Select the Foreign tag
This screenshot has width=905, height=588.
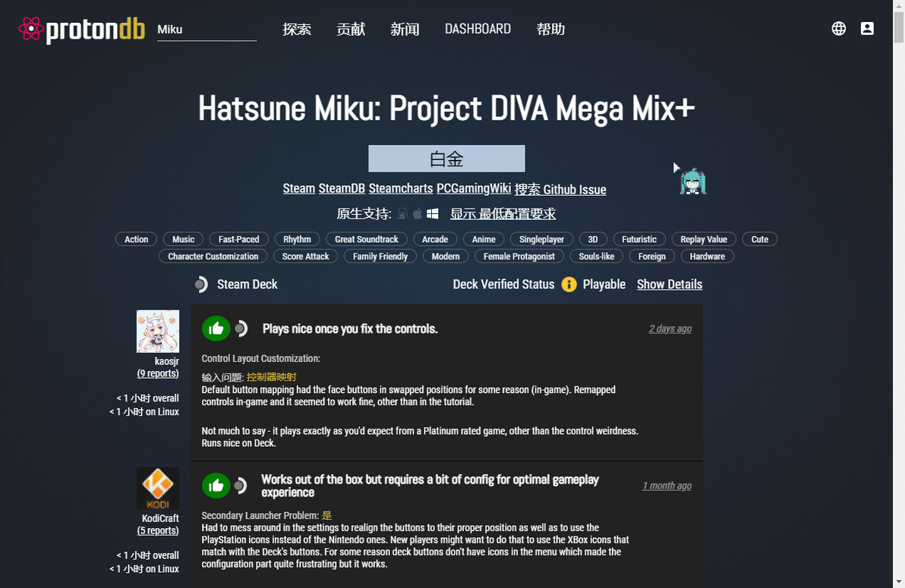(x=652, y=256)
